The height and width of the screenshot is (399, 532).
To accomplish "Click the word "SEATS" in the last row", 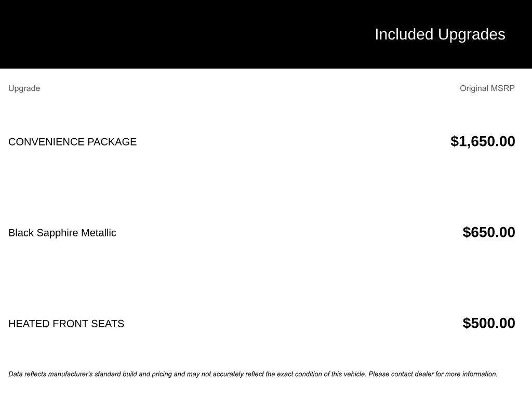I will (x=108, y=324).
